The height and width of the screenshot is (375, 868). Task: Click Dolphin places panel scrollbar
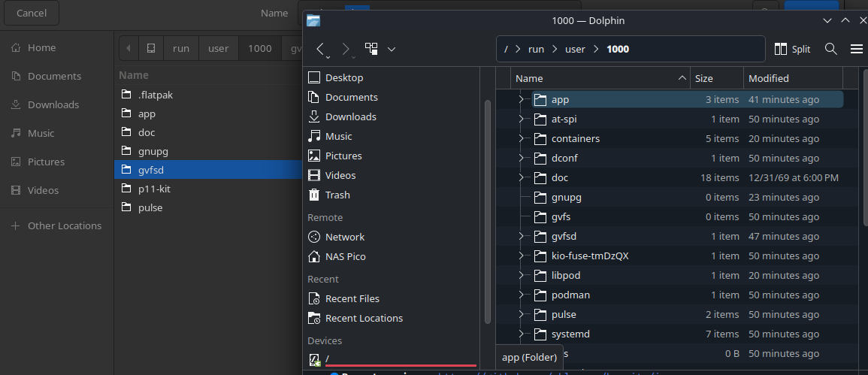coord(488,210)
